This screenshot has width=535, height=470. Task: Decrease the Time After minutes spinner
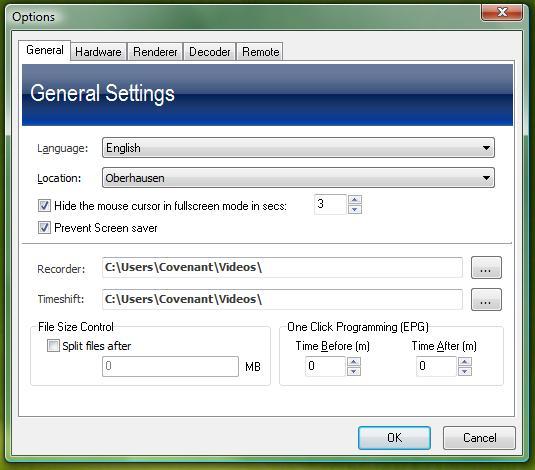(465, 371)
